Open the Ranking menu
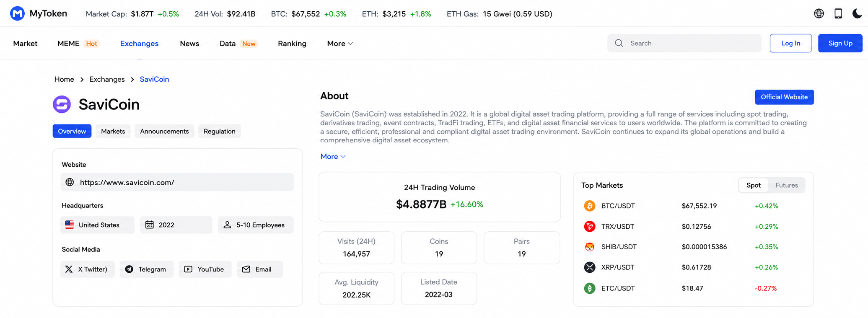 coord(292,44)
